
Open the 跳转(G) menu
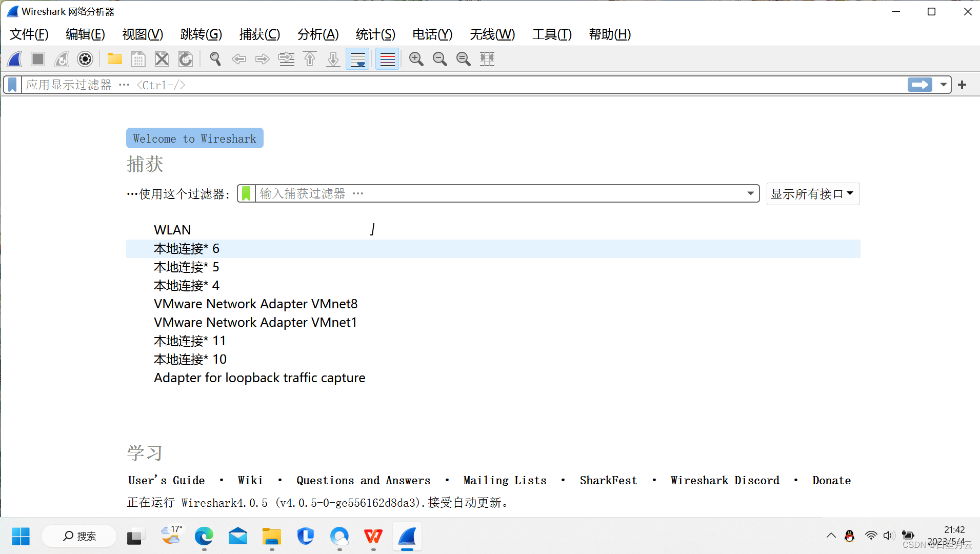201,34
